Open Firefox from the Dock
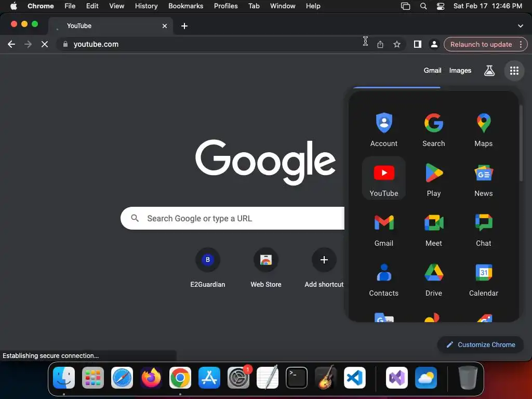532x399 pixels. [151, 378]
